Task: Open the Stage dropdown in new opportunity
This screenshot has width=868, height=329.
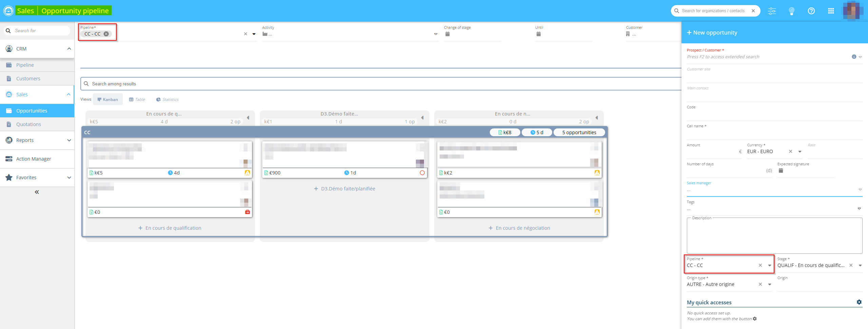Action: pos(860,265)
